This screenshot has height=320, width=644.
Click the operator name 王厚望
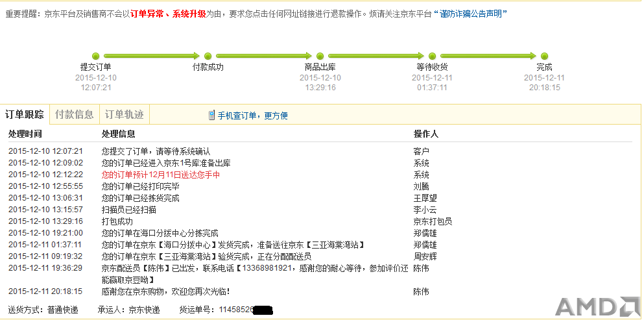pyautogui.click(x=425, y=198)
